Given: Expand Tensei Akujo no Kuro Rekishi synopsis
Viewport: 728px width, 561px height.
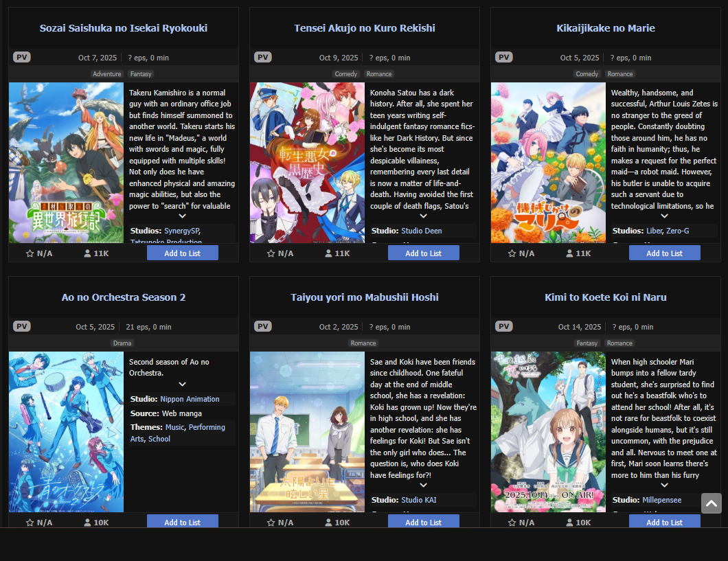Looking at the screenshot, I should pyautogui.click(x=424, y=216).
